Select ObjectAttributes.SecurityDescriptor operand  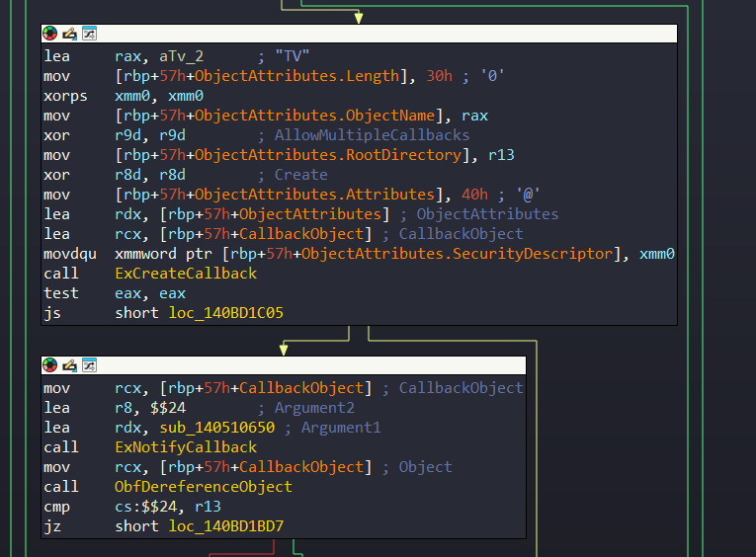coord(458,254)
